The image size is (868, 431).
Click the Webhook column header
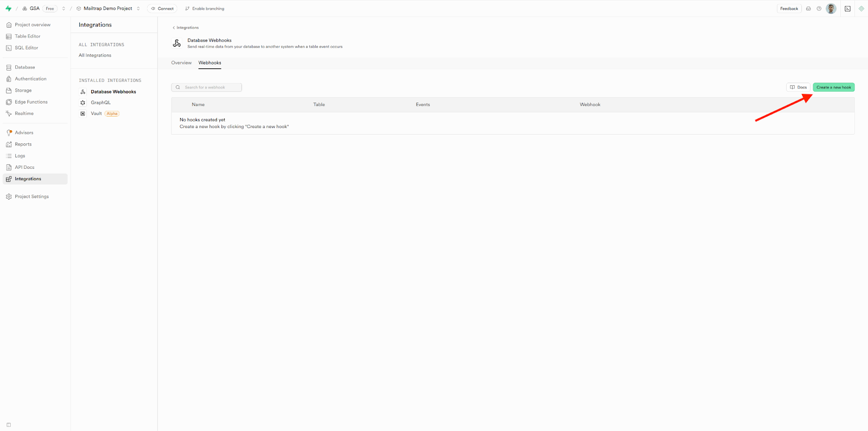click(x=590, y=105)
